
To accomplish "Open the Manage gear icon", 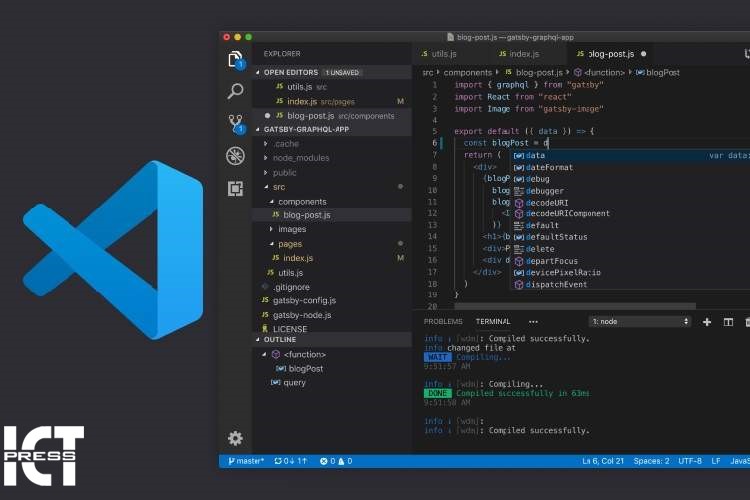I will (235, 438).
